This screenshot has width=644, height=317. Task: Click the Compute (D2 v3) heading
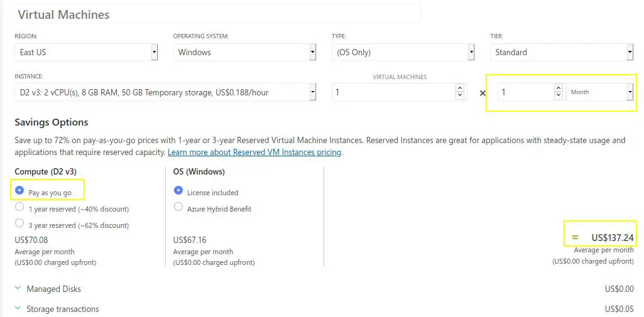pos(46,171)
